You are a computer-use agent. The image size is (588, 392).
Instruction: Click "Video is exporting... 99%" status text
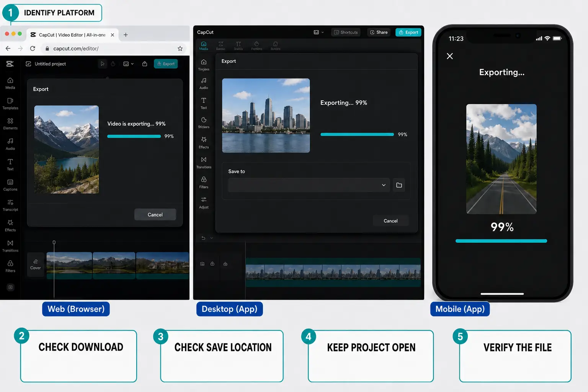[136, 124]
